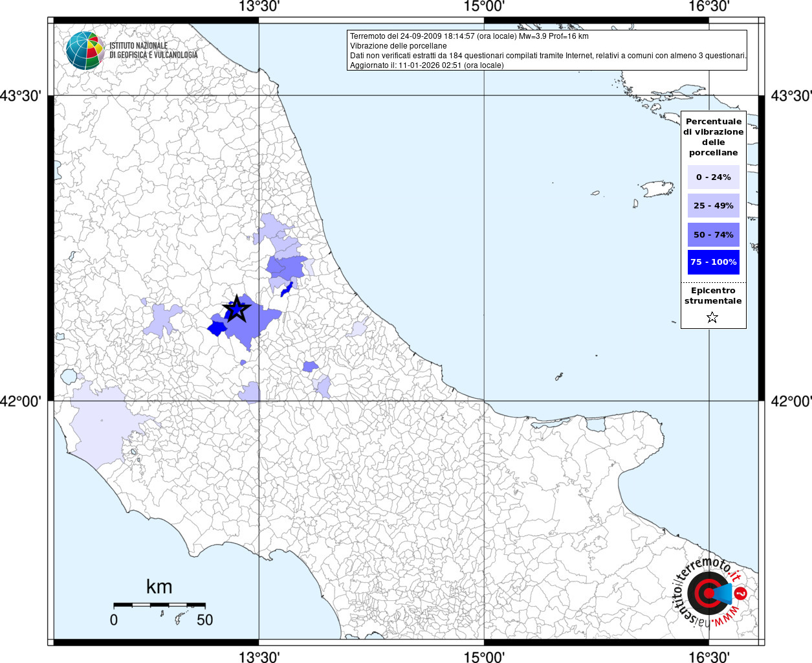Click the right '43°30'' latitude label

click(791, 96)
